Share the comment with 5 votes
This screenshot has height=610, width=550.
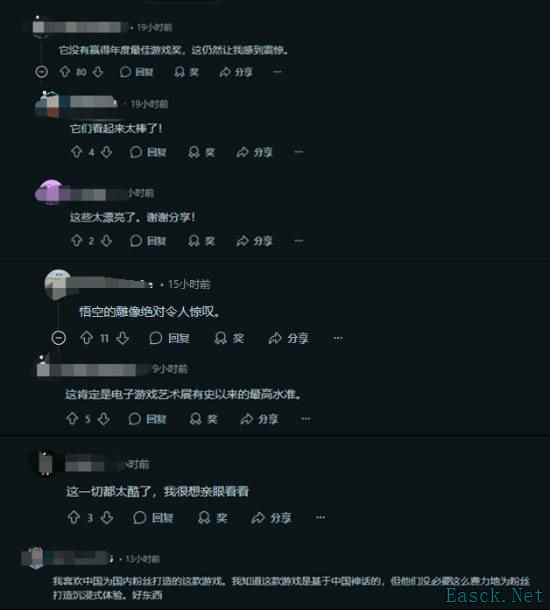[259, 419]
